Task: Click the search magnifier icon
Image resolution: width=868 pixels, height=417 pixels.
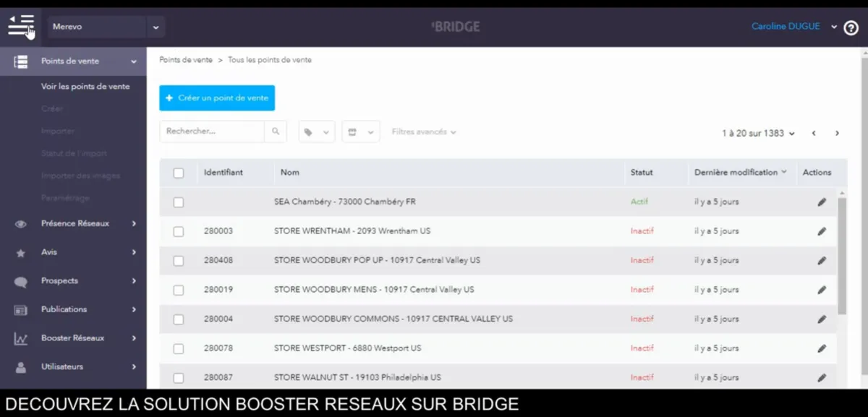Action: 276,132
